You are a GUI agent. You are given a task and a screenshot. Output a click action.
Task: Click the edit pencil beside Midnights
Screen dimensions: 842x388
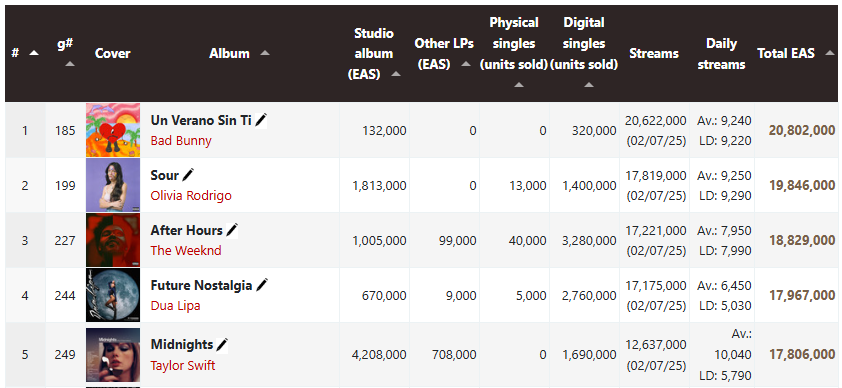coord(222,344)
